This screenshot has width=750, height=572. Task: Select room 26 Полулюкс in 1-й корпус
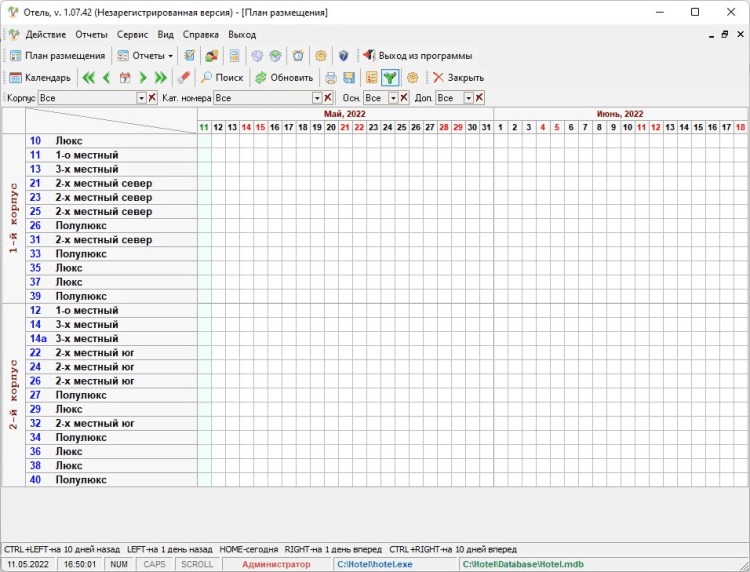[111, 226]
